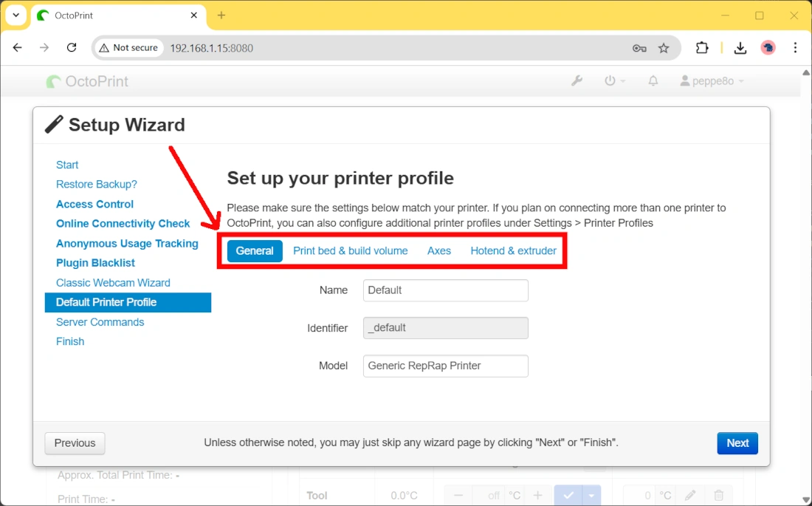Switch to the Axes tab
The height and width of the screenshot is (506, 812).
(439, 251)
